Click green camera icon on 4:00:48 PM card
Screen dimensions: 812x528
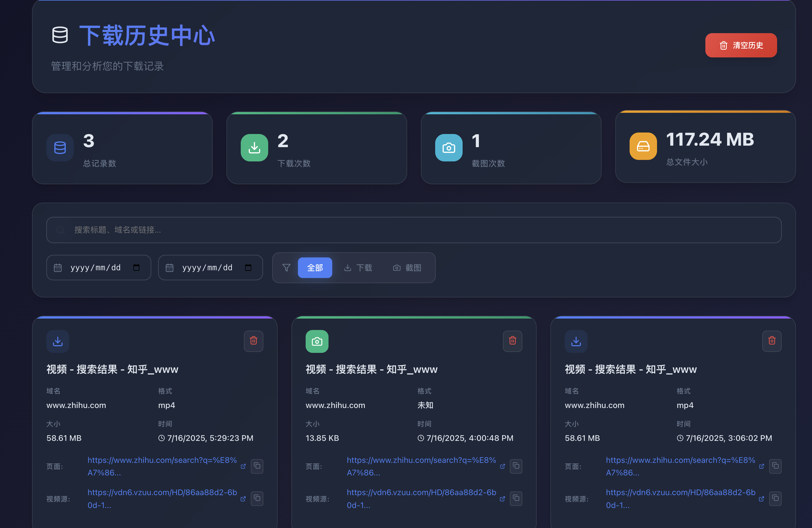(x=317, y=341)
